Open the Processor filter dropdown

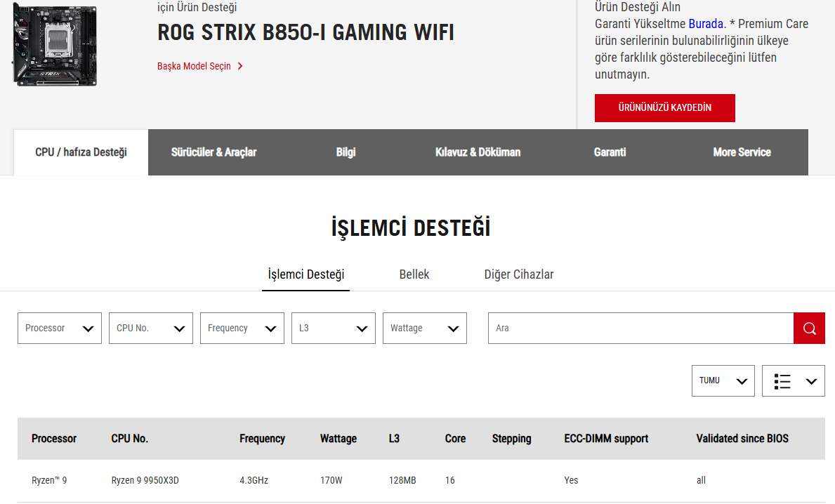[60, 329]
